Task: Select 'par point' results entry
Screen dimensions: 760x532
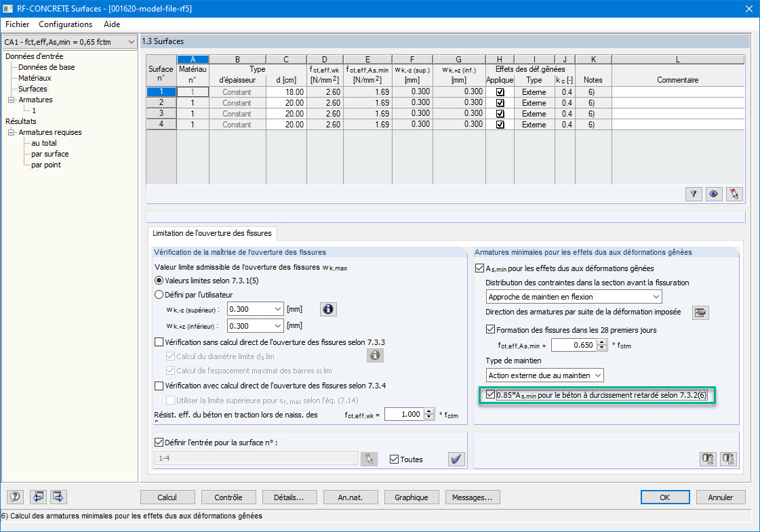Action: tap(46, 165)
